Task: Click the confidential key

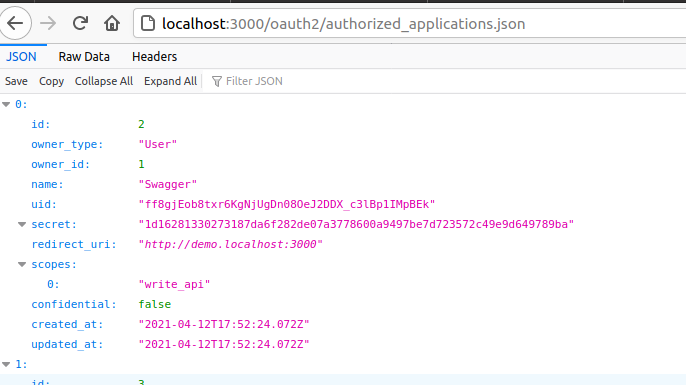Action: click(74, 304)
